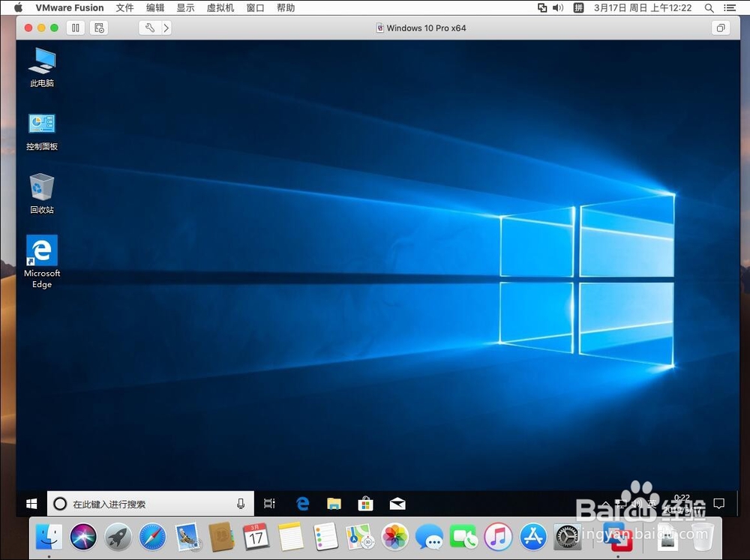This screenshot has height=560, width=750.
Task: Open the wrench settings icon in toolbar
Action: point(150,28)
